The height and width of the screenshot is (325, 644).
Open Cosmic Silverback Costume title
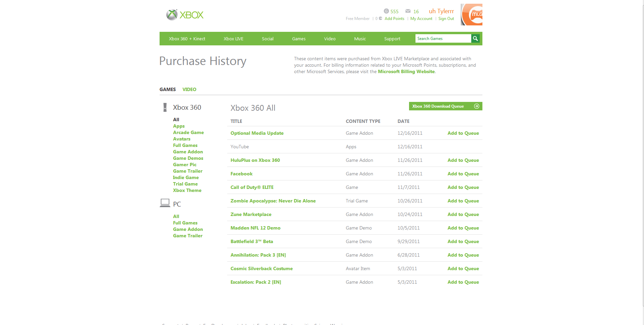pos(262,268)
